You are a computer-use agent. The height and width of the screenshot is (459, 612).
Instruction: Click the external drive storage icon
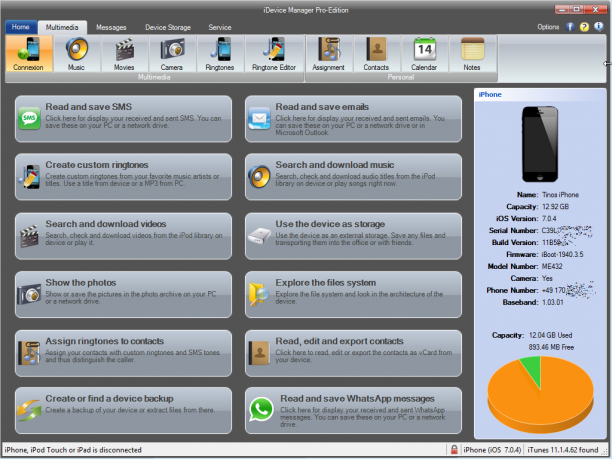pos(260,236)
